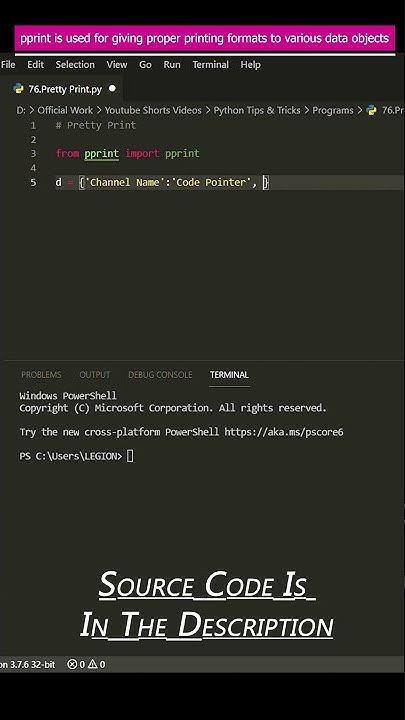405x720 pixels.
Task: Open the Run menu
Action: point(172,65)
